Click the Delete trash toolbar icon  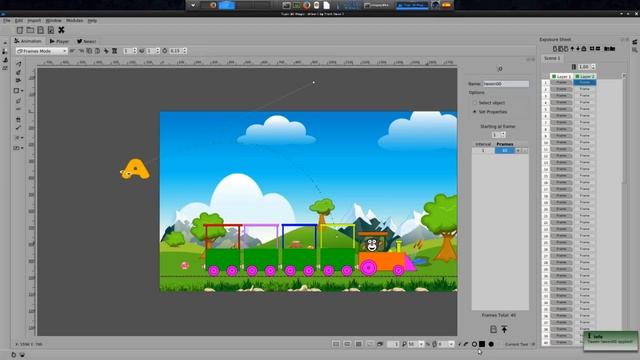115,51
